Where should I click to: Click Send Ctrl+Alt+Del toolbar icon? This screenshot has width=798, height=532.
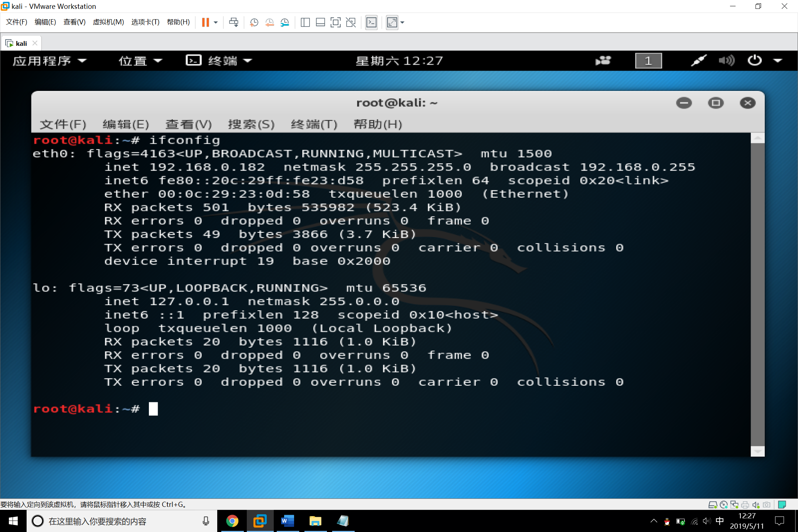pyautogui.click(x=233, y=23)
